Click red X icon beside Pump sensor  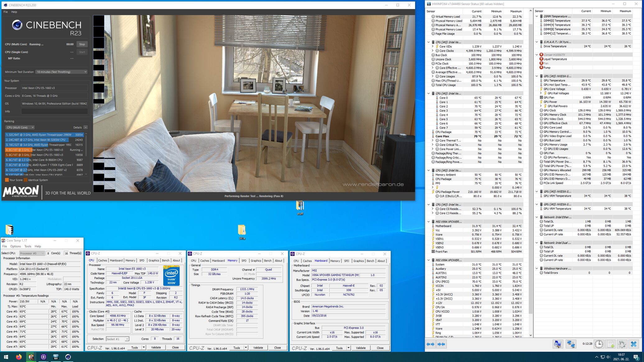point(541,67)
